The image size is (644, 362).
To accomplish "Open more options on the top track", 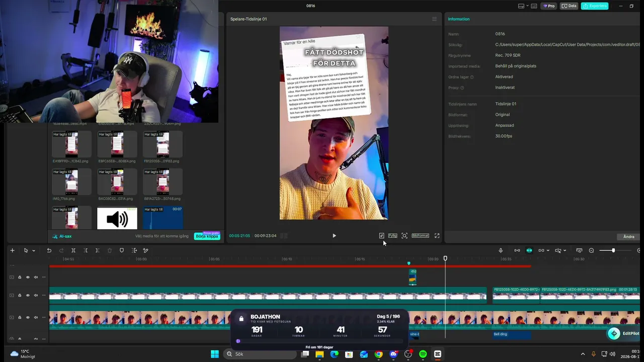I will coord(44,277).
